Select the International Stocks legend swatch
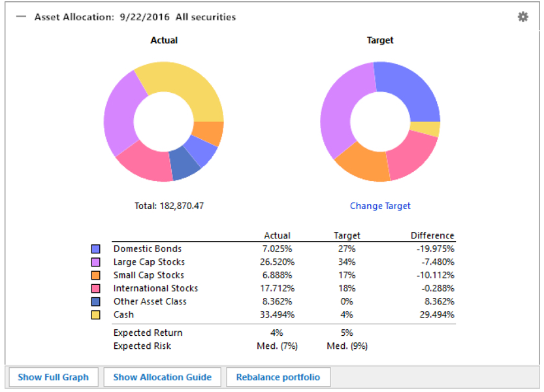Image resolution: width=544 pixels, height=392 pixels. click(x=96, y=288)
